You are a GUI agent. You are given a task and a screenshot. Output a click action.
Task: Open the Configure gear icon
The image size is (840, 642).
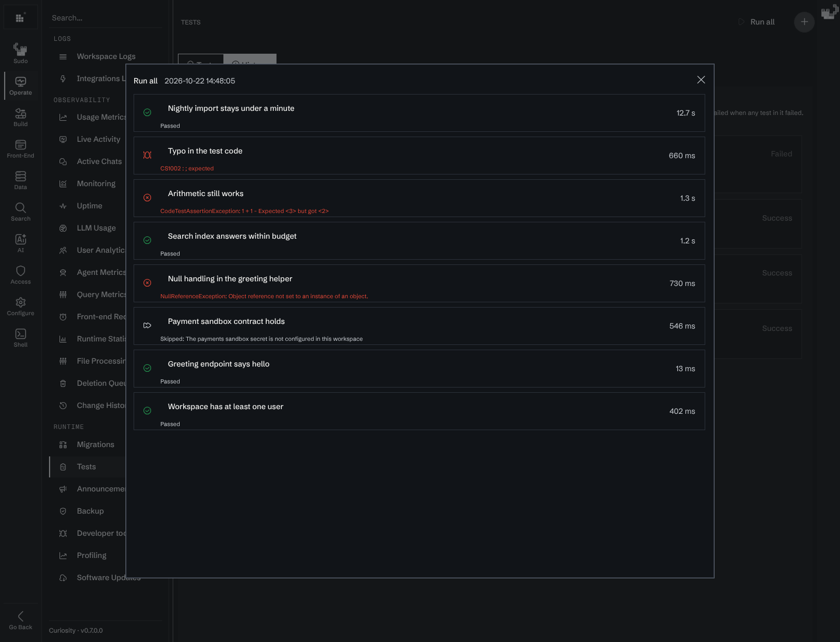20,302
